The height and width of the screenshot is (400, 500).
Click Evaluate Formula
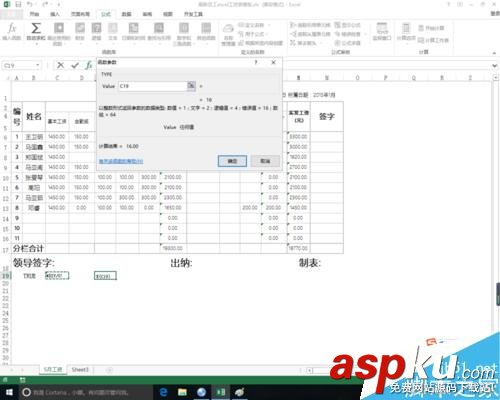[x=347, y=43]
